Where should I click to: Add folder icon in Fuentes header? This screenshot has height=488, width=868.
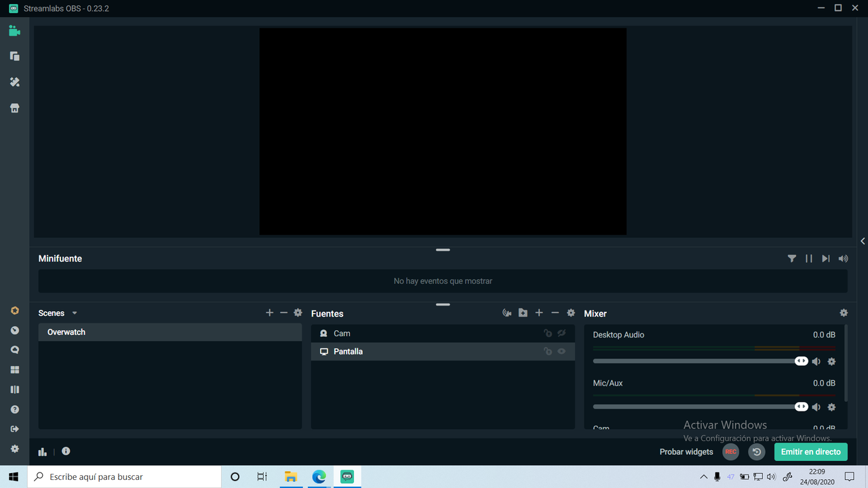click(523, 313)
